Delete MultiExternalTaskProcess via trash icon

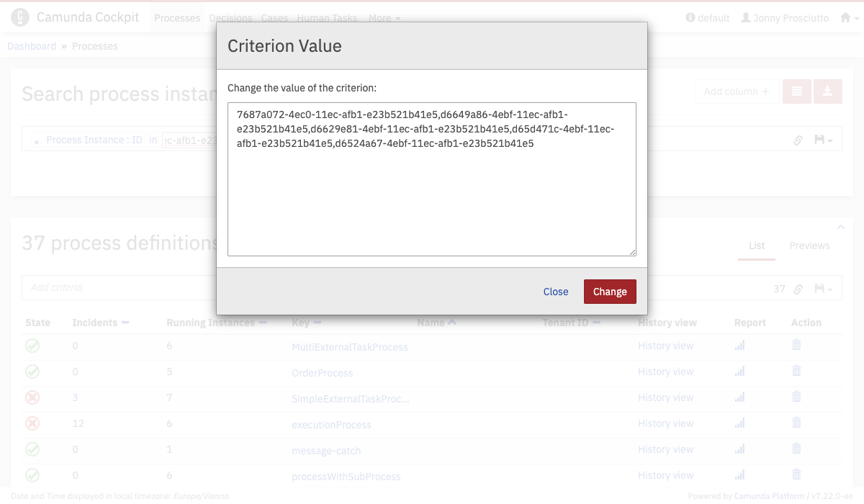tap(796, 346)
